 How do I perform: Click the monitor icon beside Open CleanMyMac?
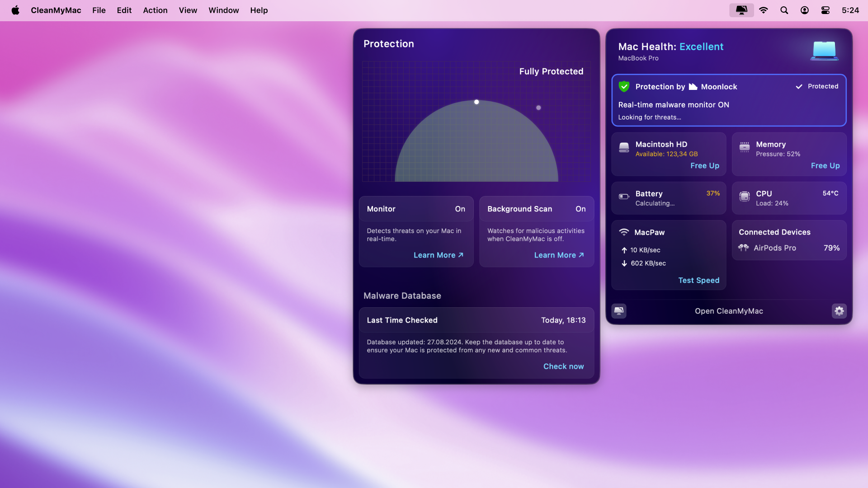pyautogui.click(x=619, y=311)
